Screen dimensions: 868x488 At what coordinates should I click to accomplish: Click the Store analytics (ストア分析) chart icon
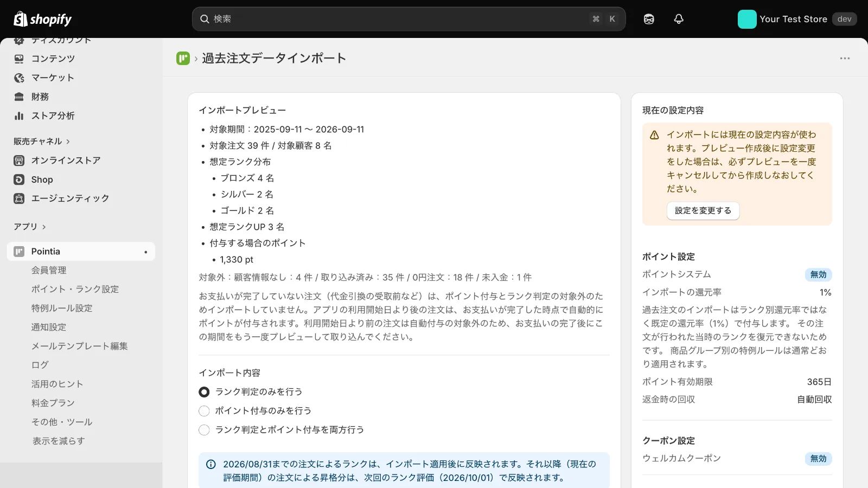tap(19, 115)
